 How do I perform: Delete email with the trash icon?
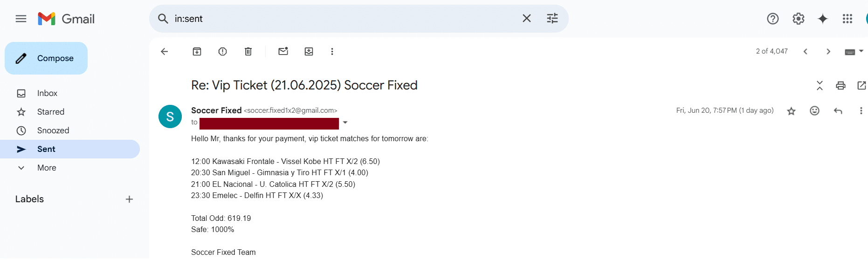click(248, 51)
